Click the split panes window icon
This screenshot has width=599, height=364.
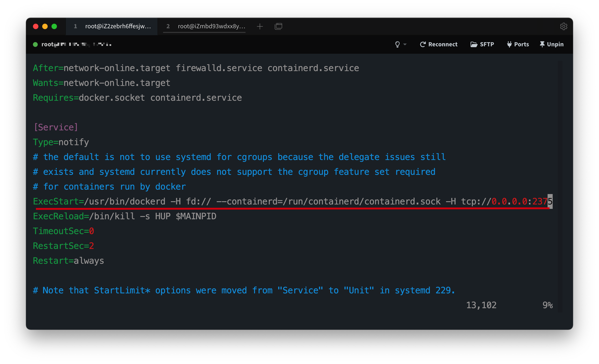pyautogui.click(x=278, y=26)
